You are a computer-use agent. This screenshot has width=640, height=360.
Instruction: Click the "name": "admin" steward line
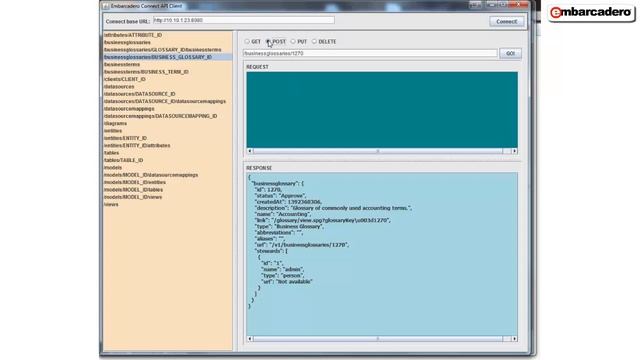click(282, 269)
